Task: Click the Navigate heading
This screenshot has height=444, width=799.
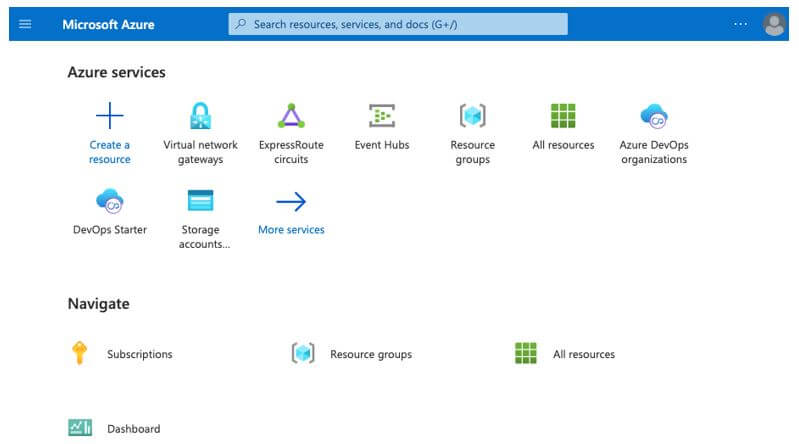Action: click(98, 303)
